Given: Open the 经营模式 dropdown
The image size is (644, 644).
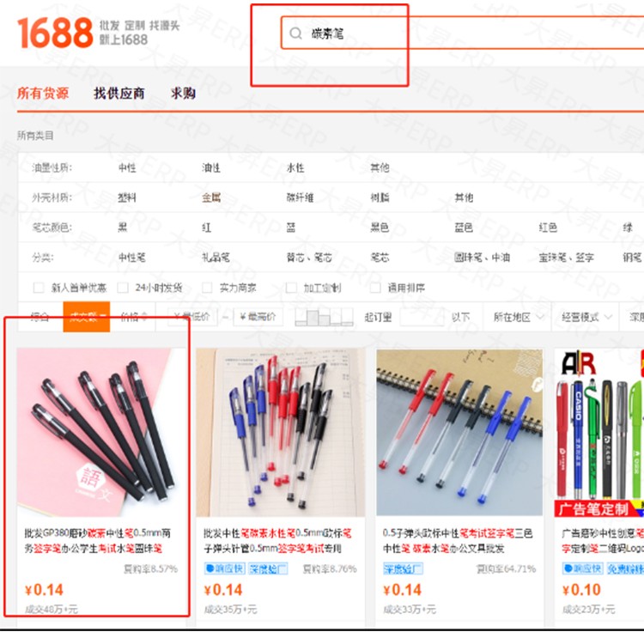Looking at the screenshot, I should (x=586, y=317).
